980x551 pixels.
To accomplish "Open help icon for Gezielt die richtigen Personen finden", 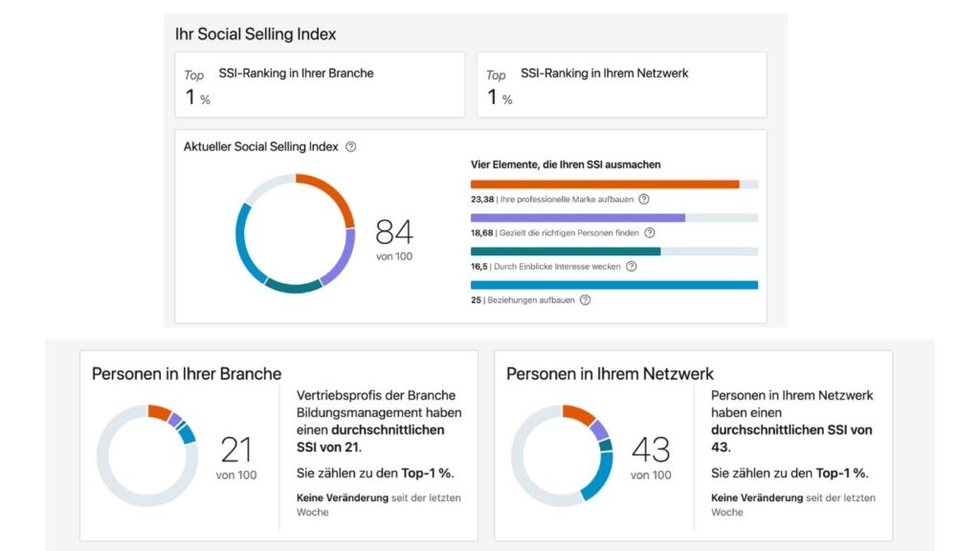I will pos(650,233).
